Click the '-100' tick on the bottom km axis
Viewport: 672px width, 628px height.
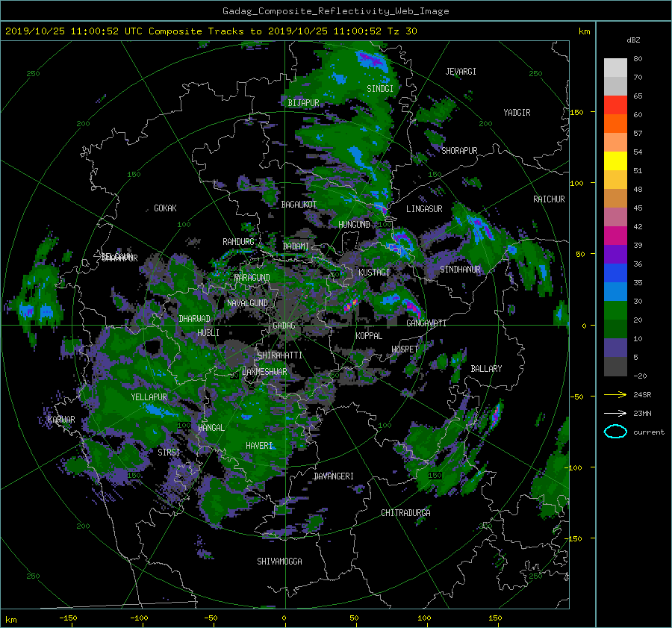click(x=139, y=618)
